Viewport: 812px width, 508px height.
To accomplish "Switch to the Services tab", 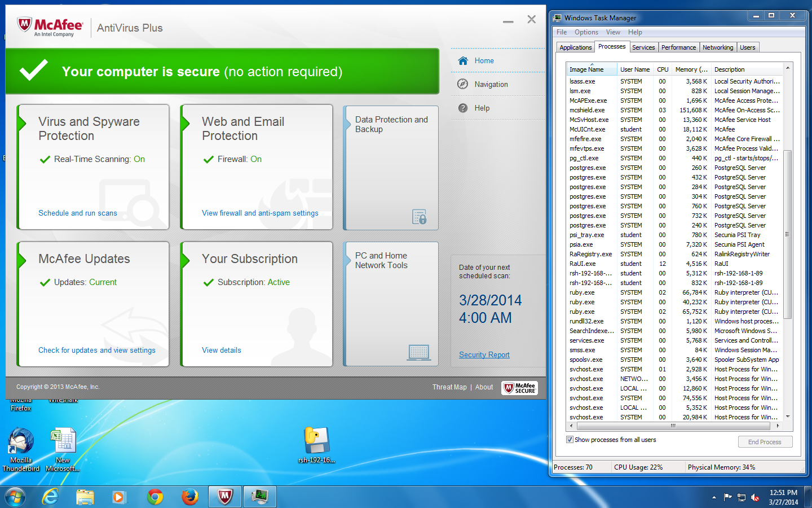I will [643, 47].
